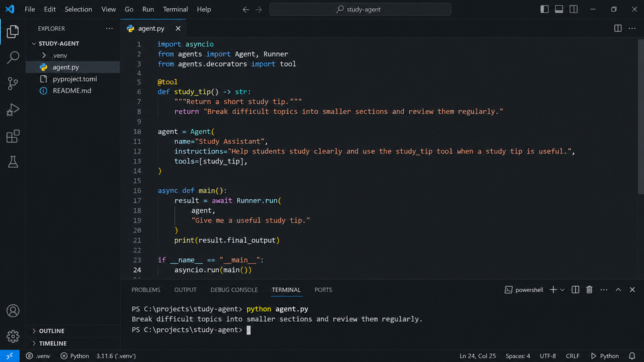The image size is (644, 362).
Task: Open the Terminal menu
Action: pos(175,9)
